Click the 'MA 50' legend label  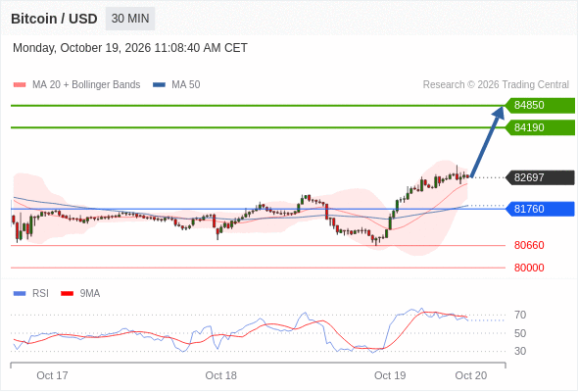pyautogui.click(x=186, y=85)
